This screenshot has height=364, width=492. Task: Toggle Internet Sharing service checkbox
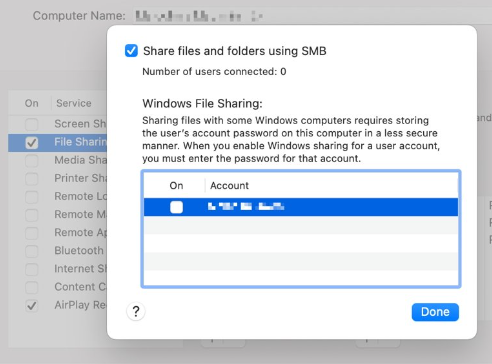(32, 269)
